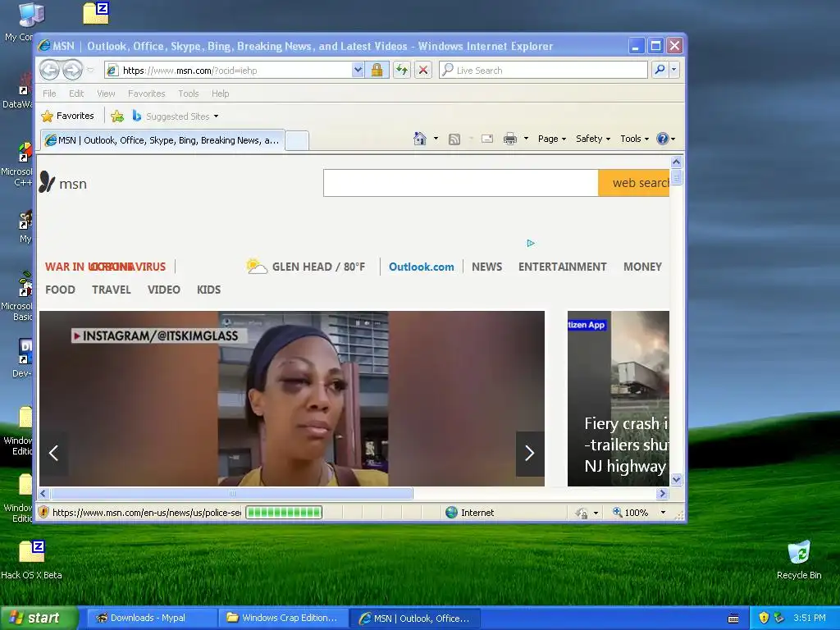840x630 pixels.
Task: Open the FOOD section link
Action: pos(60,290)
